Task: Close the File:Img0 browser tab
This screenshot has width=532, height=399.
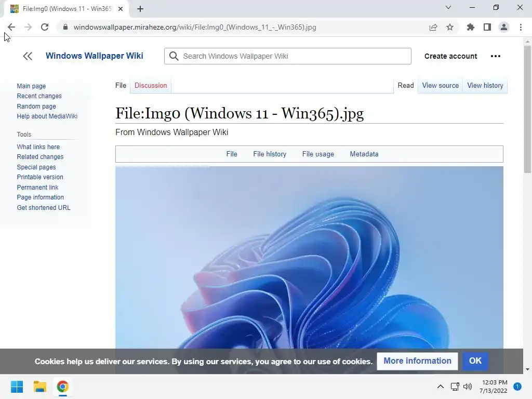Action: [121, 9]
